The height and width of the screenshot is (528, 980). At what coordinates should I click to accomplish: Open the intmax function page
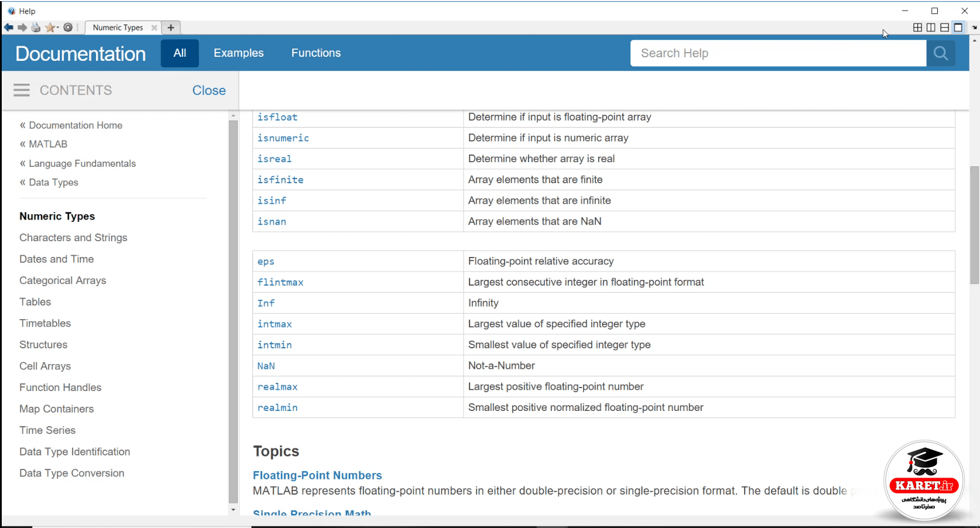point(275,324)
